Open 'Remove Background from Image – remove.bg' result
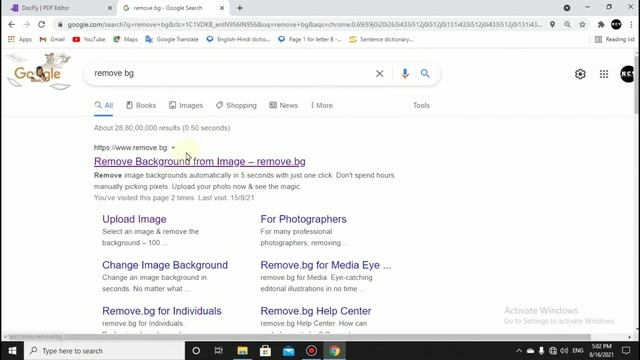 [x=200, y=162]
